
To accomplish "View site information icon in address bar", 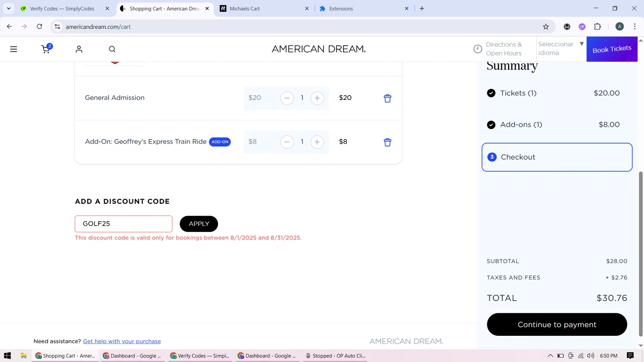I will pos(57,27).
